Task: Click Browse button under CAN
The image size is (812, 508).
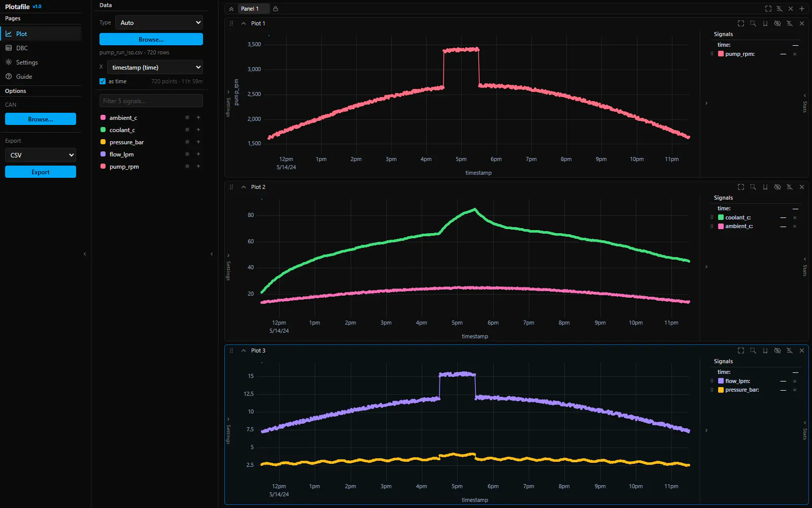Action: pos(41,119)
